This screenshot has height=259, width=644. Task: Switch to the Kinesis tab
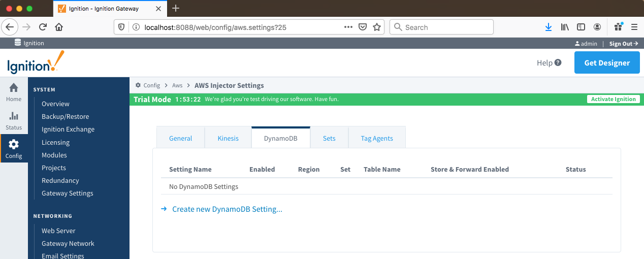coord(228,138)
